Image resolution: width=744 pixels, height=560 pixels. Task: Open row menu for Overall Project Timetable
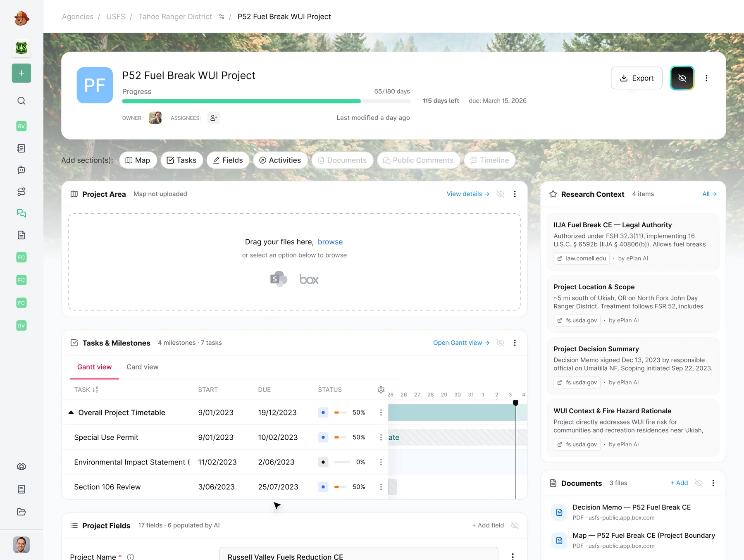381,412
